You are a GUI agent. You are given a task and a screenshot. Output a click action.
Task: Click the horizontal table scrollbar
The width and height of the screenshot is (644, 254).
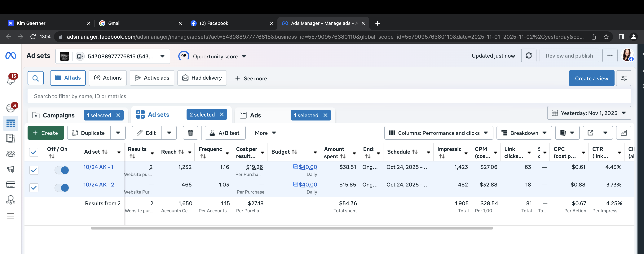[292, 228]
